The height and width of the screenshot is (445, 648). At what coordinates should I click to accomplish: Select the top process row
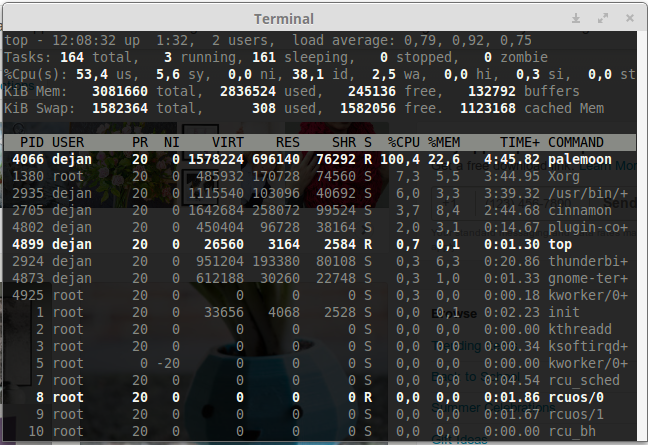click(x=319, y=244)
